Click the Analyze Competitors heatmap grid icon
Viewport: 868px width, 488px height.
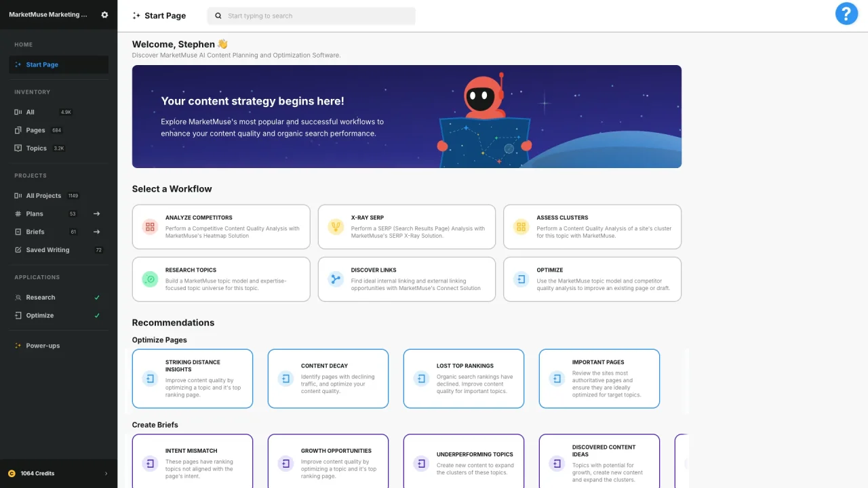point(150,226)
